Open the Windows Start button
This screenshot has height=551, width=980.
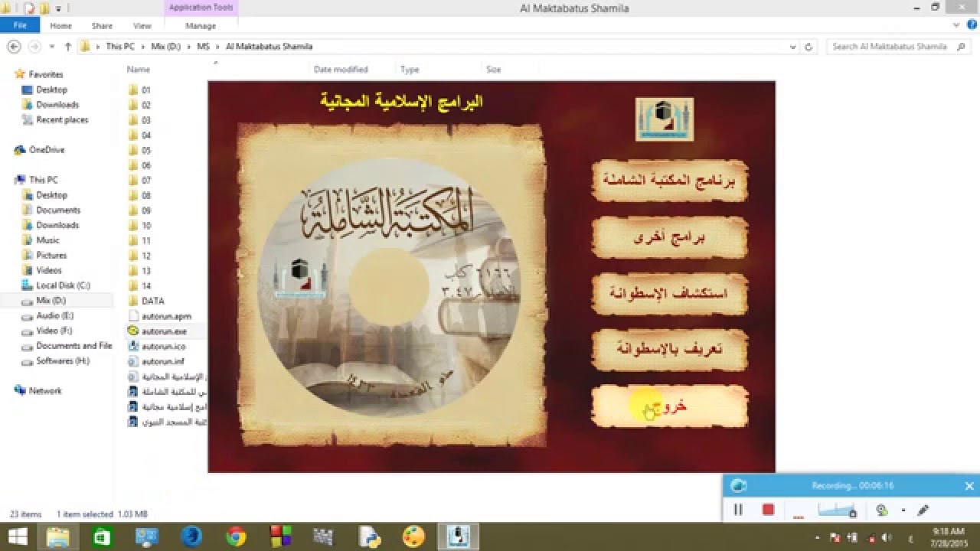(17, 536)
